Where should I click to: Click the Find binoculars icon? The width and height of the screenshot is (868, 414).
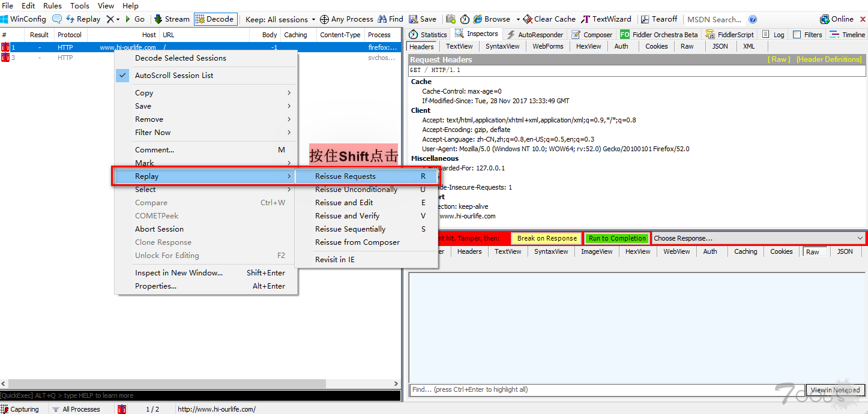(x=382, y=19)
